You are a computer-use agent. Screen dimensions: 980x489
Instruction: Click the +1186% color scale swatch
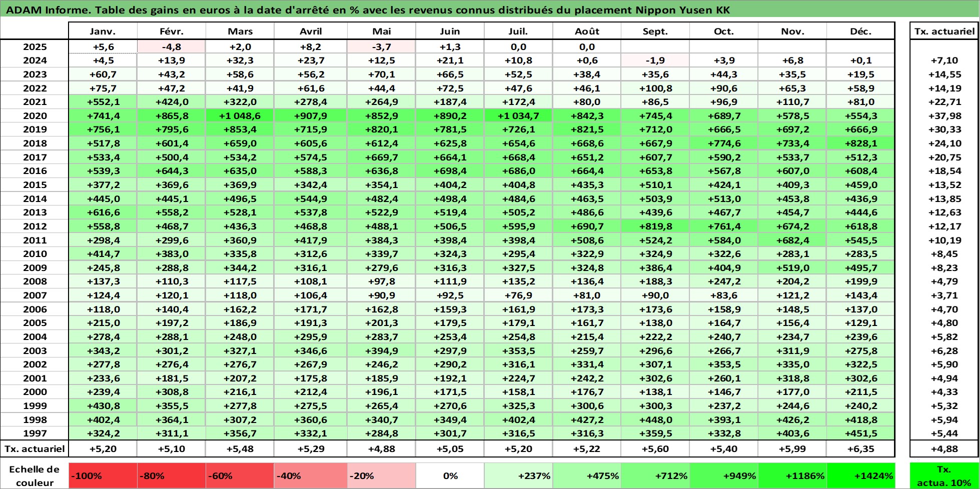792,475
